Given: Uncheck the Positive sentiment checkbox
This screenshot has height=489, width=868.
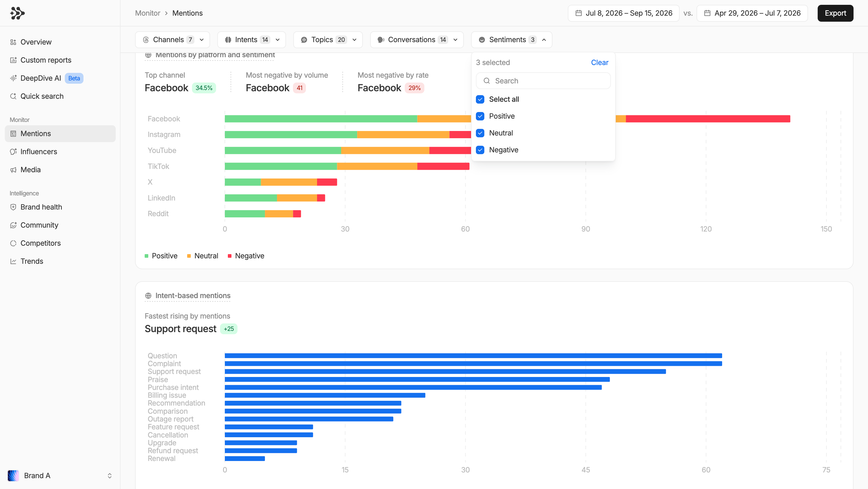Looking at the screenshot, I should click(x=480, y=116).
